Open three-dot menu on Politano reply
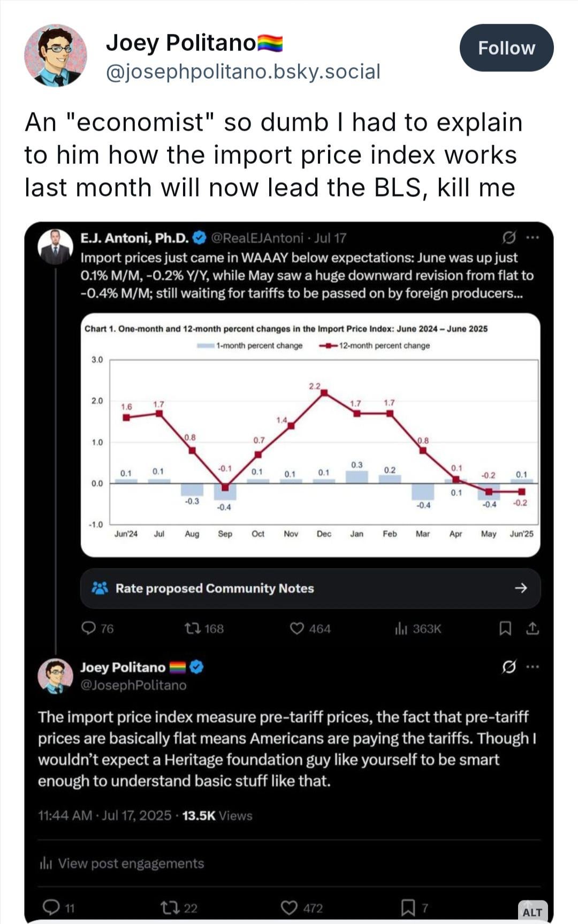578x924 pixels. (533, 667)
